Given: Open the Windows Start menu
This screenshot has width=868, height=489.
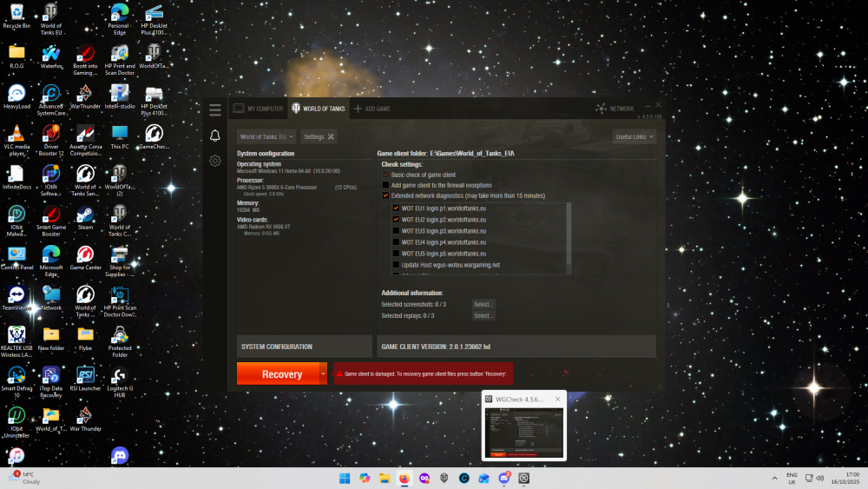Looking at the screenshot, I should pyautogui.click(x=345, y=478).
